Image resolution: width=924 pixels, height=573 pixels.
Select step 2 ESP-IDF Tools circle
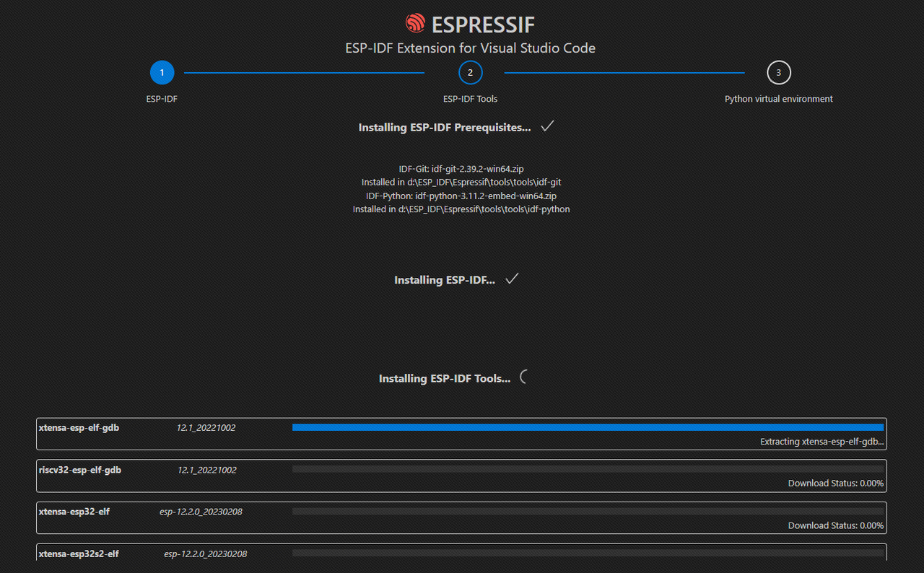pyautogui.click(x=470, y=73)
